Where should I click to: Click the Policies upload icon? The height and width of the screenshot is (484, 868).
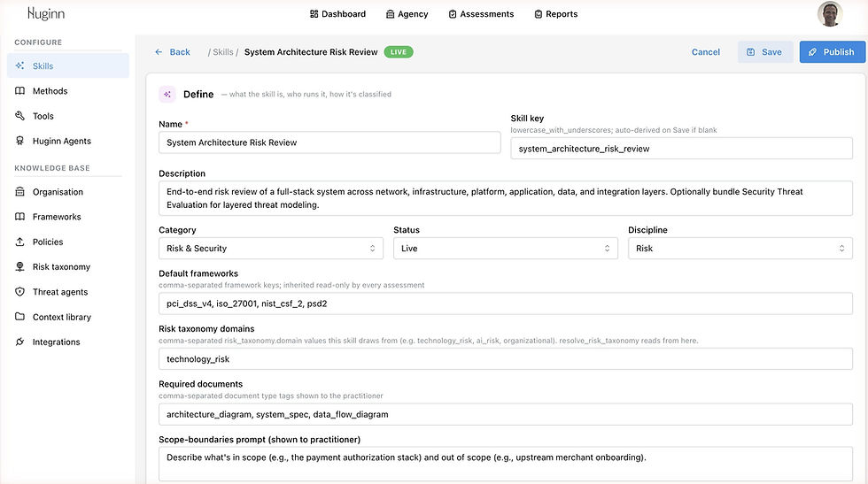(x=19, y=242)
